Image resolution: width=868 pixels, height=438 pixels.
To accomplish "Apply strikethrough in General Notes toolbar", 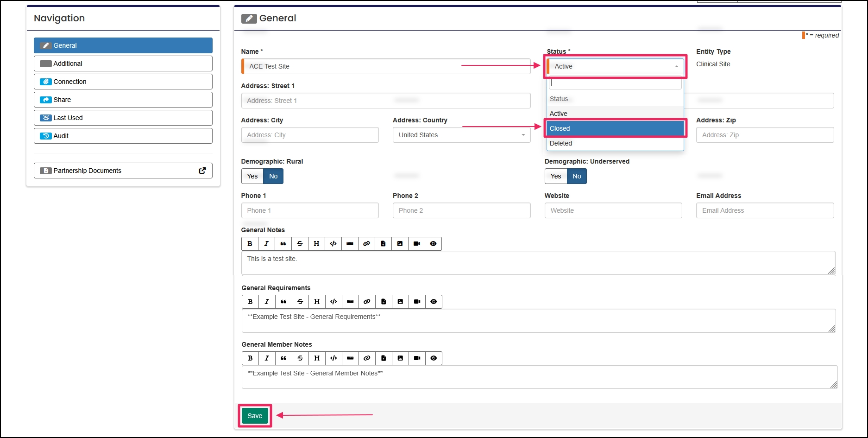I will [300, 244].
